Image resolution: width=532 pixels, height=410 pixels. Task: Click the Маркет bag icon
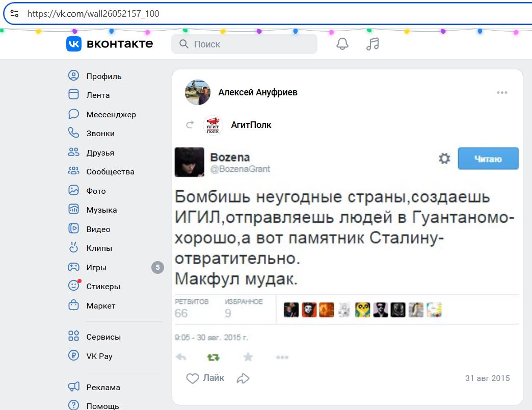73,305
